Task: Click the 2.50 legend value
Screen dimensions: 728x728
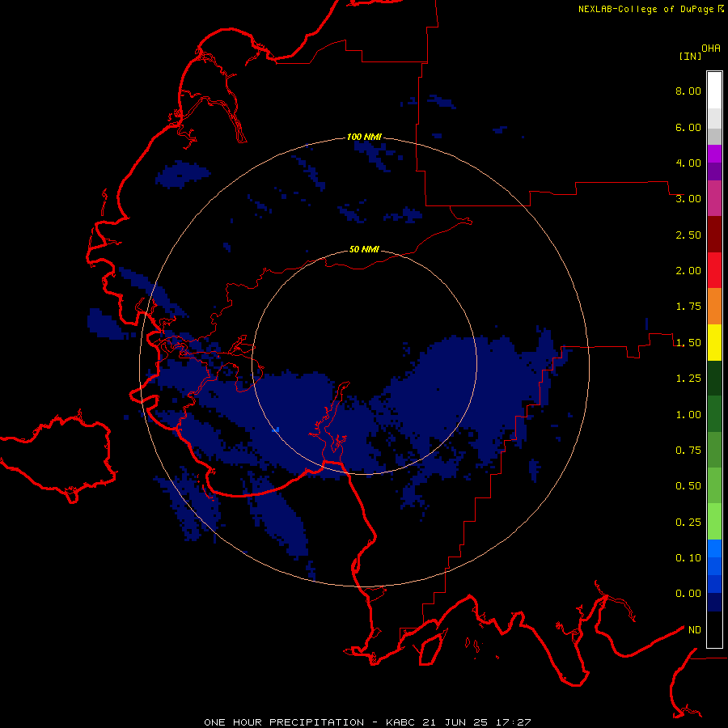Action: (x=688, y=235)
